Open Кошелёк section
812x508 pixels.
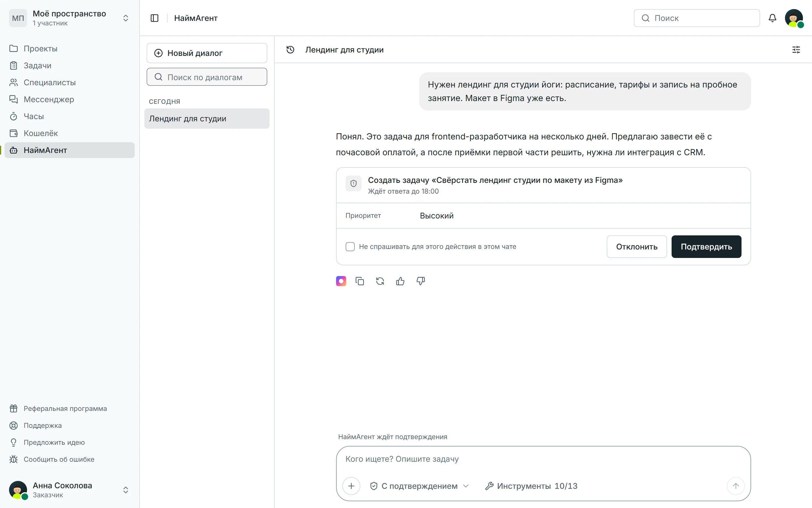69,133
